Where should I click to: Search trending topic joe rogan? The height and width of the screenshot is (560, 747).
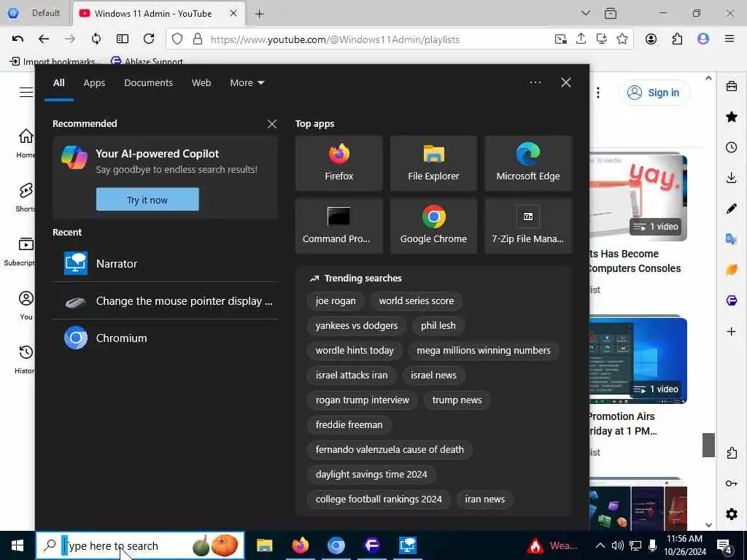[336, 301]
